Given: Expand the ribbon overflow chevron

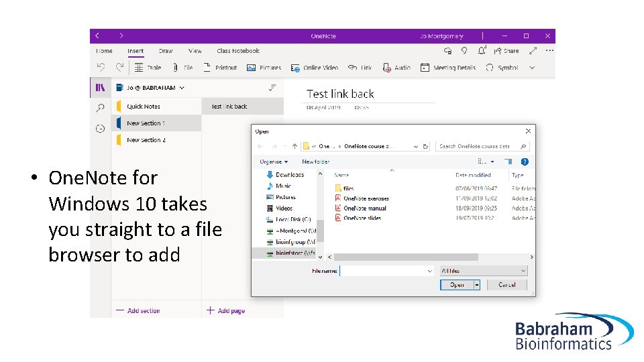Looking at the screenshot, I should click(x=532, y=68).
